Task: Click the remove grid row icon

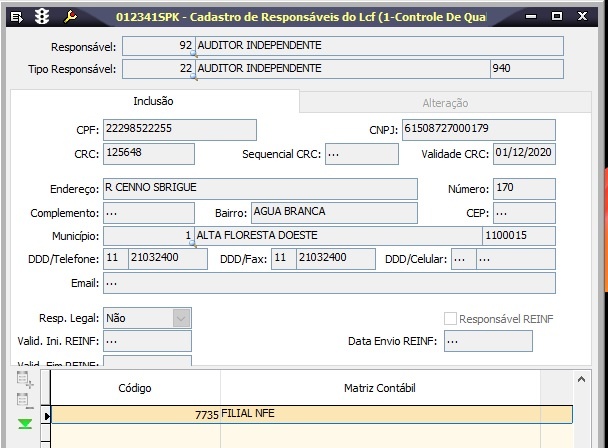Action: (x=25, y=401)
